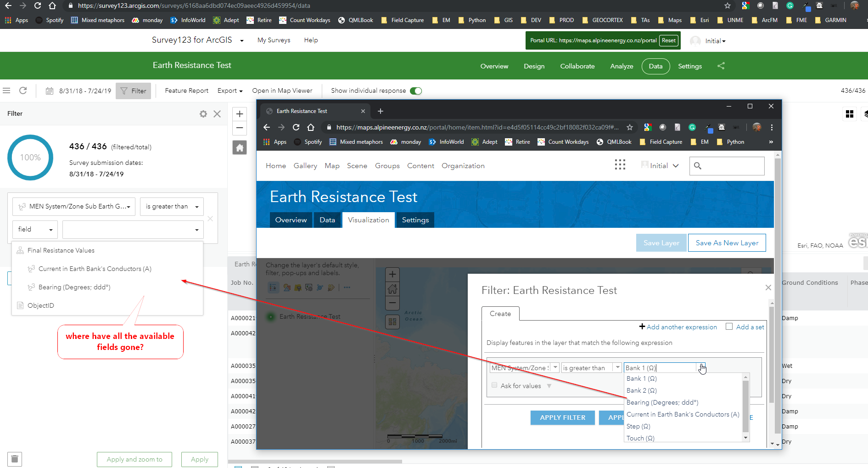Click the APPLY FILTER button
This screenshot has height=468, width=868.
[563, 417]
